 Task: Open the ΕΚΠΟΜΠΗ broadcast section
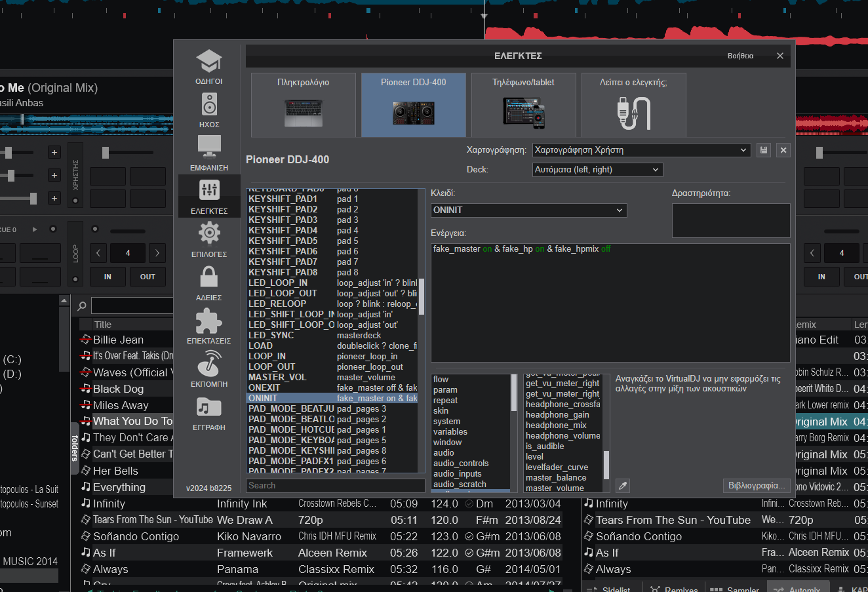(x=209, y=370)
